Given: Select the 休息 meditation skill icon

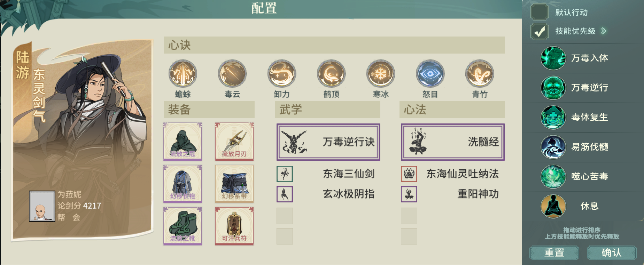Looking at the screenshot, I should point(553,206).
